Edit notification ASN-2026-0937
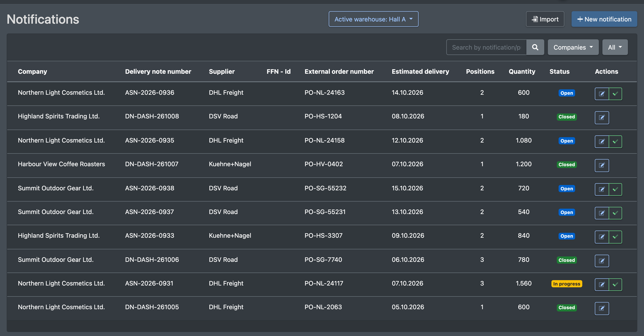 [602, 213]
